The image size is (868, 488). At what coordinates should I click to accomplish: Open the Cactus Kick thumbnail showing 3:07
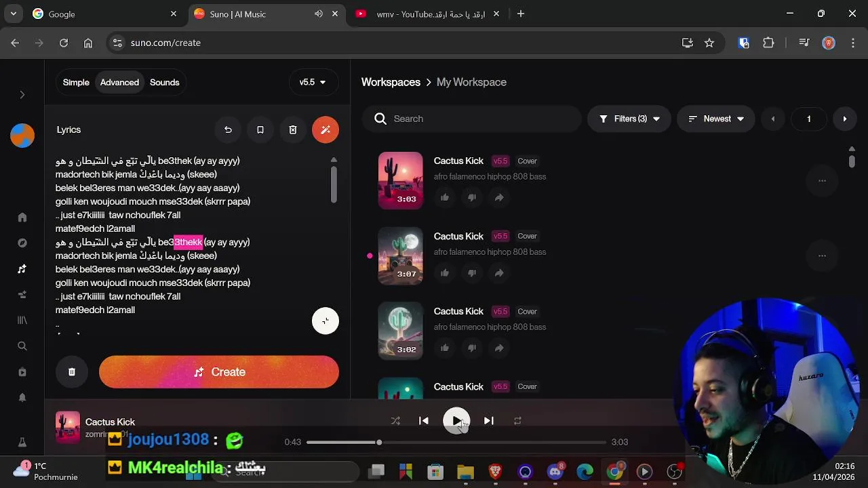[400, 256]
